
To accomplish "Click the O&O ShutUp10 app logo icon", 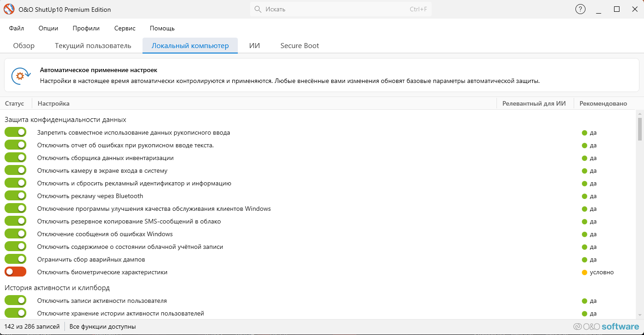I will (x=10, y=9).
